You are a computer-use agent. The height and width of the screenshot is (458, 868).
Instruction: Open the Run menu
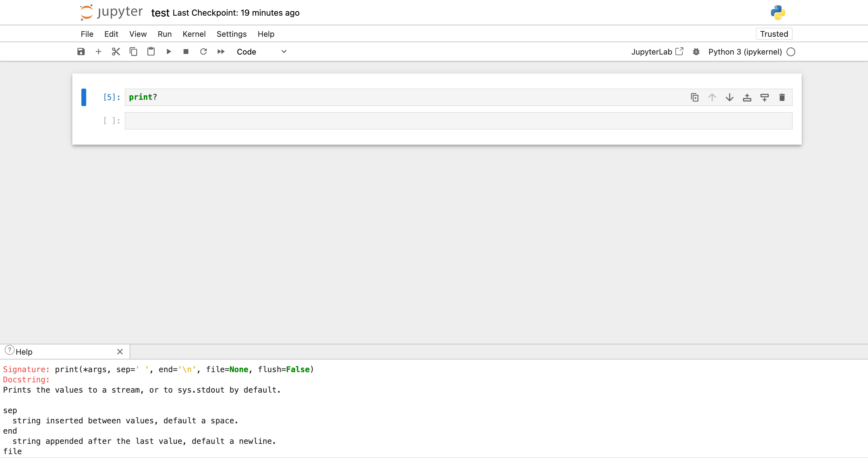coord(165,34)
